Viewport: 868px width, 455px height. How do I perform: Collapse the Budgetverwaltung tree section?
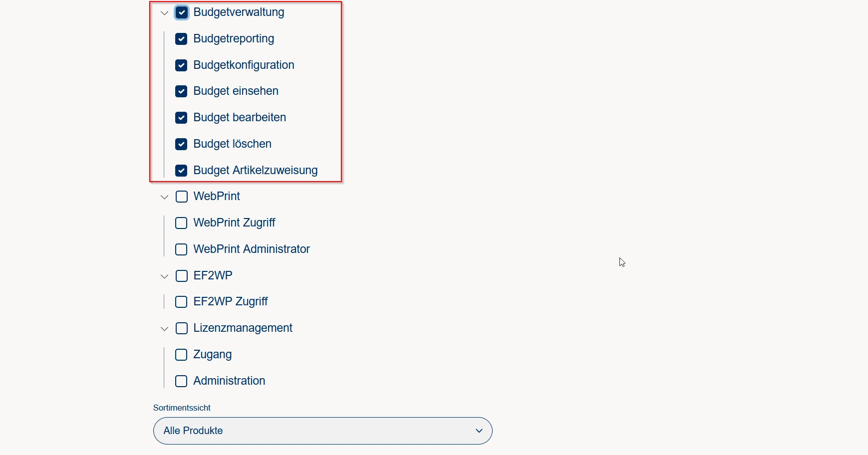coord(164,13)
